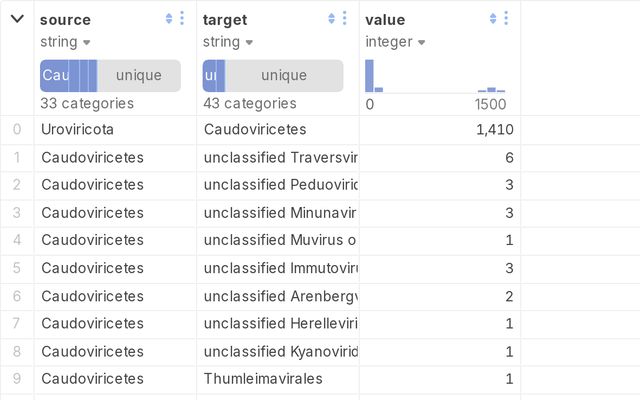Click the sort arrows on the value column

[493, 19]
